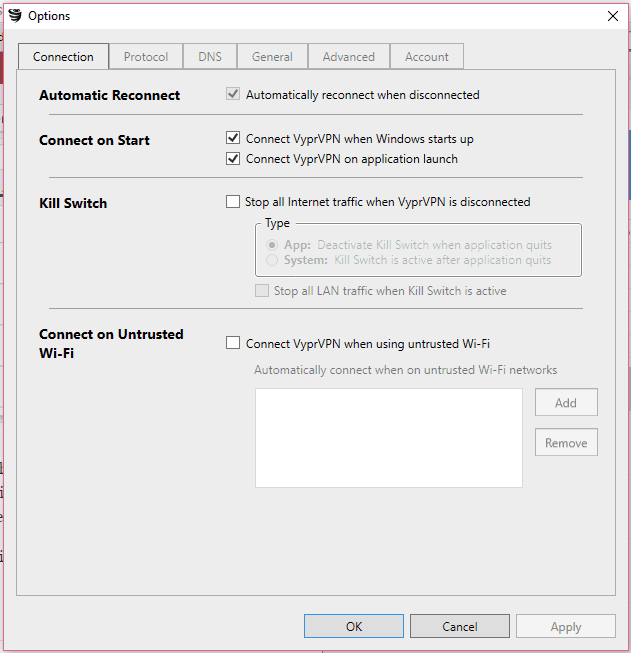Switch to the Connection tab

tap(63, 57)
